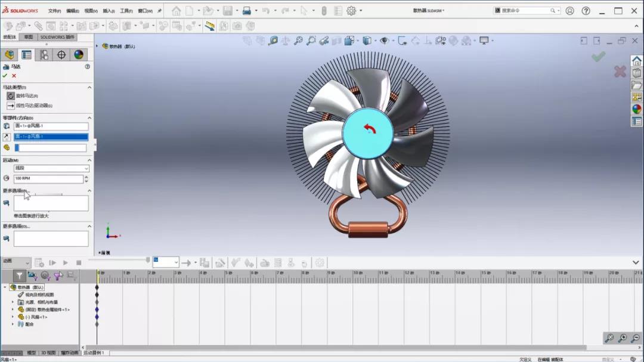Select the Rotary Motor (旋转马达) type

tap(10, 95)
